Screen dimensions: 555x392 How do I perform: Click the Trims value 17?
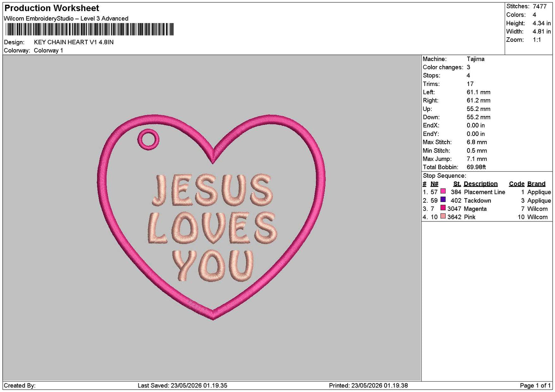tap(470, 84)
